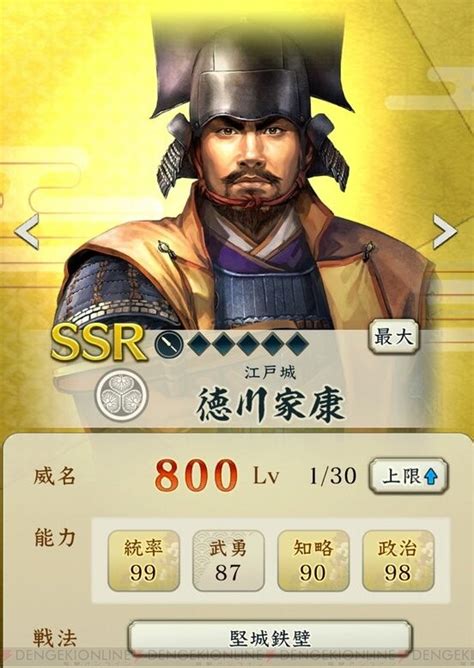Go to next character with right arrow
The image size is (474, 668).
click(x=445, y=231)
